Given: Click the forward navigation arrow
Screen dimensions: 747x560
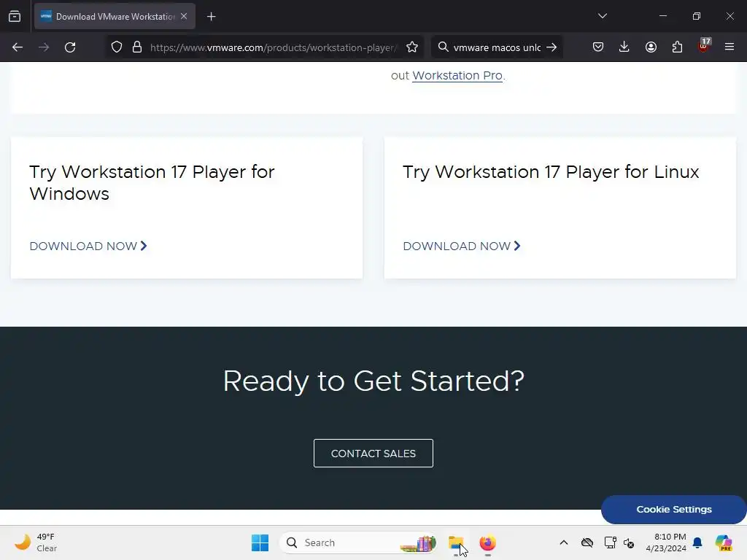Looking at the screenshot, I should (44, 47).
